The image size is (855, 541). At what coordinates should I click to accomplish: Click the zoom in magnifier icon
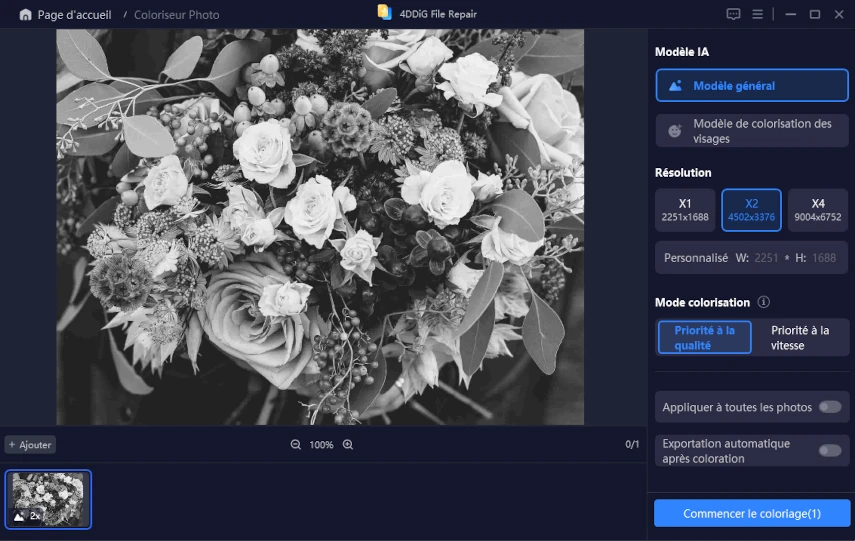[348, 445]
